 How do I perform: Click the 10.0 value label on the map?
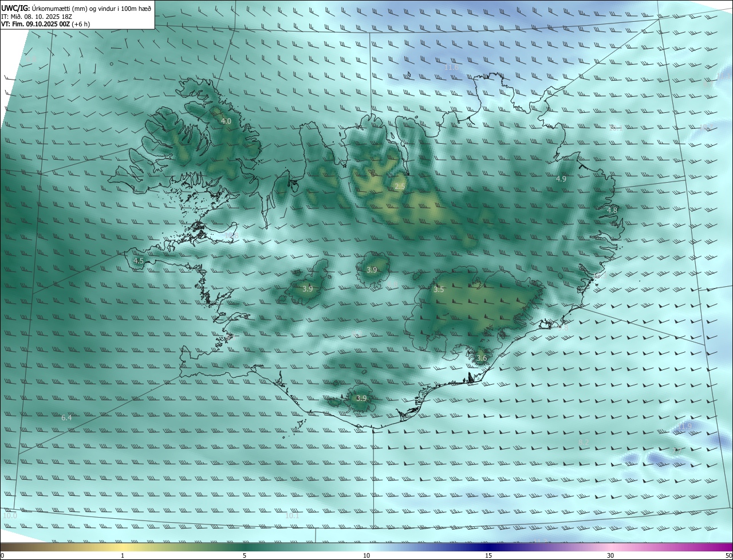pos(10,516)
